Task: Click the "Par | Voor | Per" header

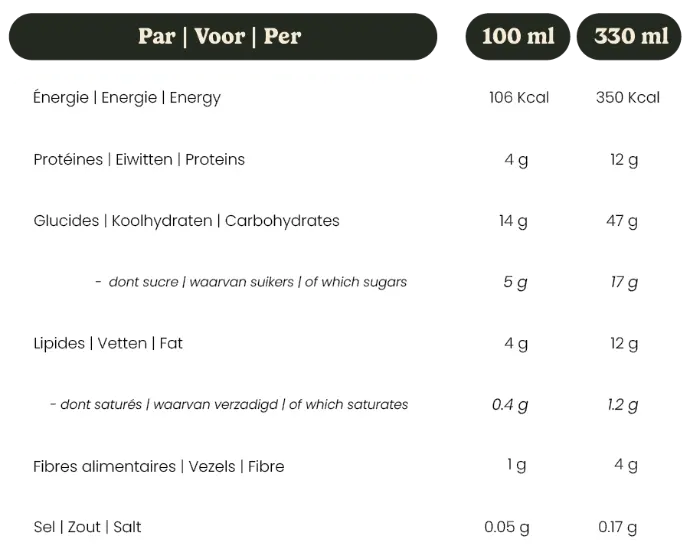Action: coord(220,37)
